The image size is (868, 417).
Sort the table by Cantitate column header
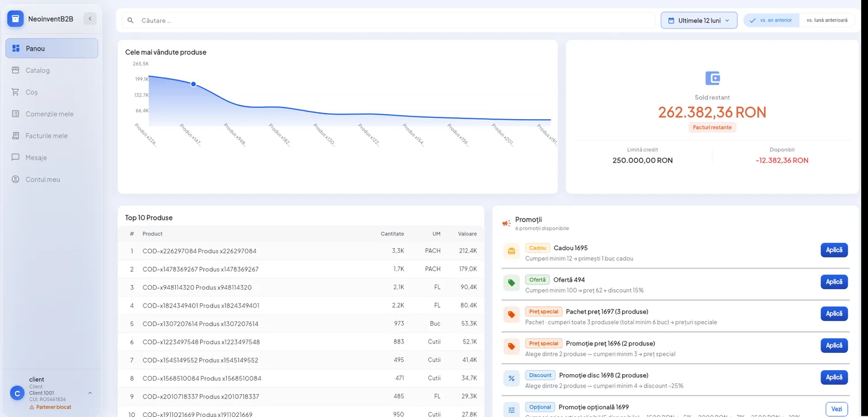(x=392, y=234)
